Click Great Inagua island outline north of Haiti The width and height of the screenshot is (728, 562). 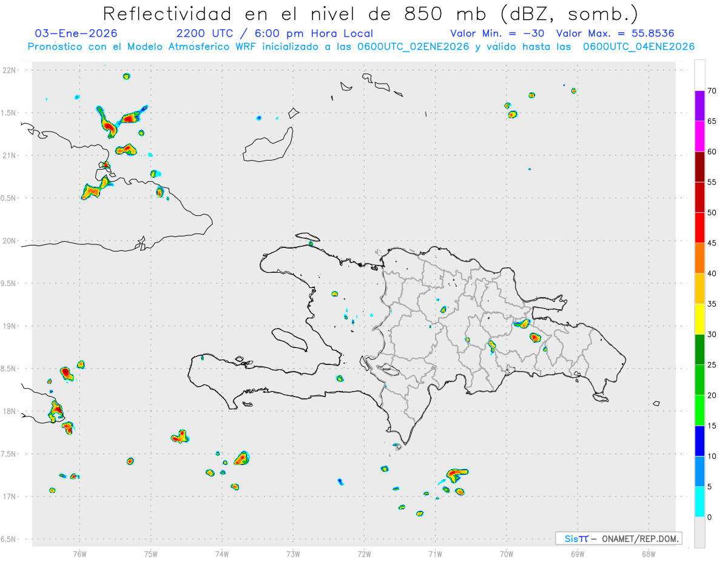click(268, 144)
